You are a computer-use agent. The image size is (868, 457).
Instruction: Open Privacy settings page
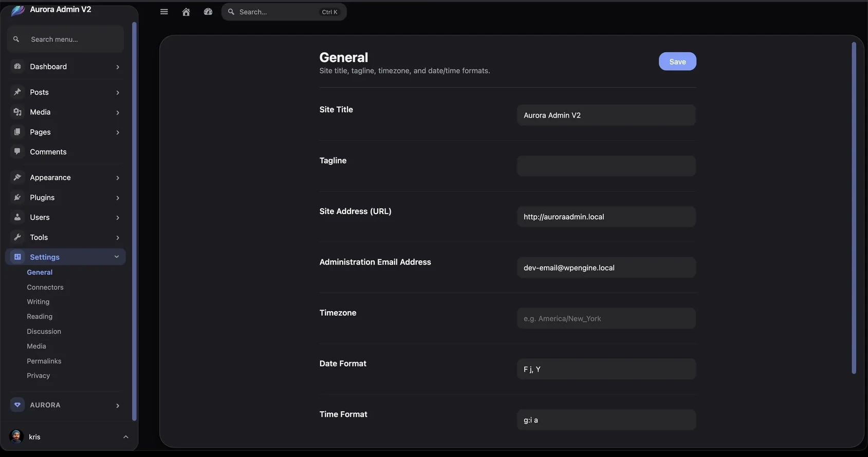coord(39,375)
